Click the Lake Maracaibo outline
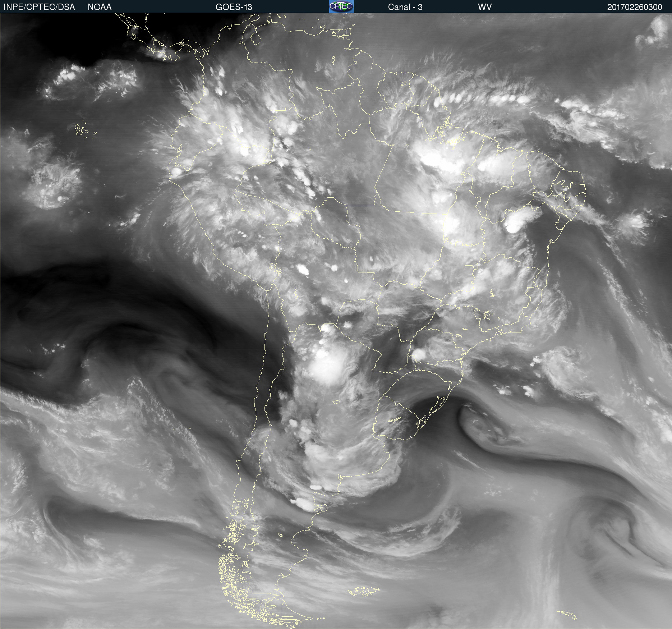The width and height of the screenshot is (672, 629). point(256,37)
